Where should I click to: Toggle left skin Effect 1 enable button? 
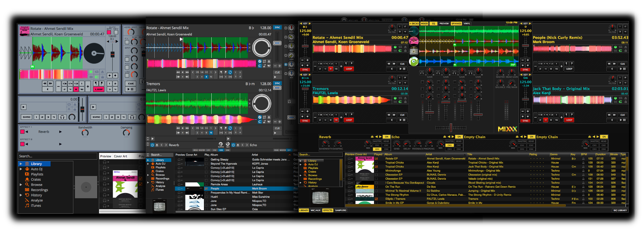point(22,132)
